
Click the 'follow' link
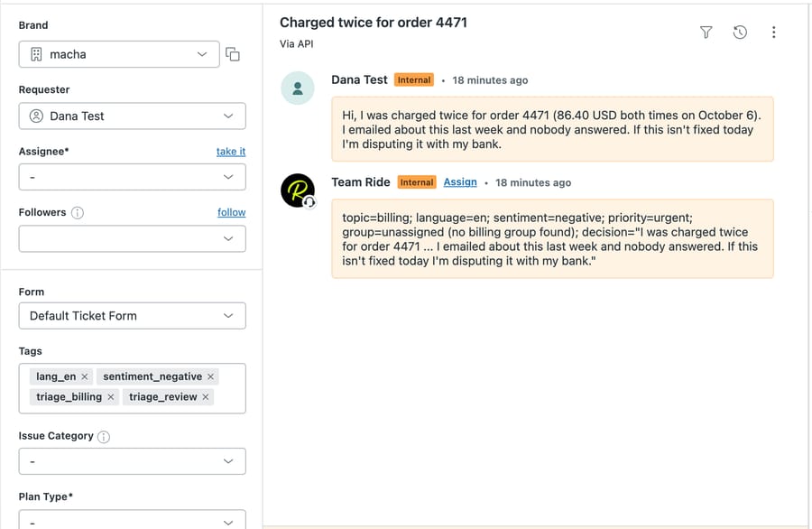coord(232,212)
